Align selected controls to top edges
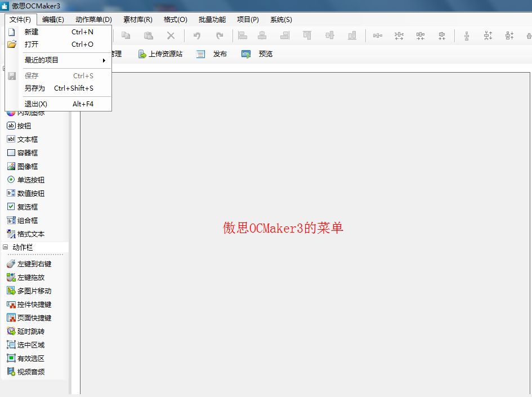 pyautogui.click(x=307, y=35)
